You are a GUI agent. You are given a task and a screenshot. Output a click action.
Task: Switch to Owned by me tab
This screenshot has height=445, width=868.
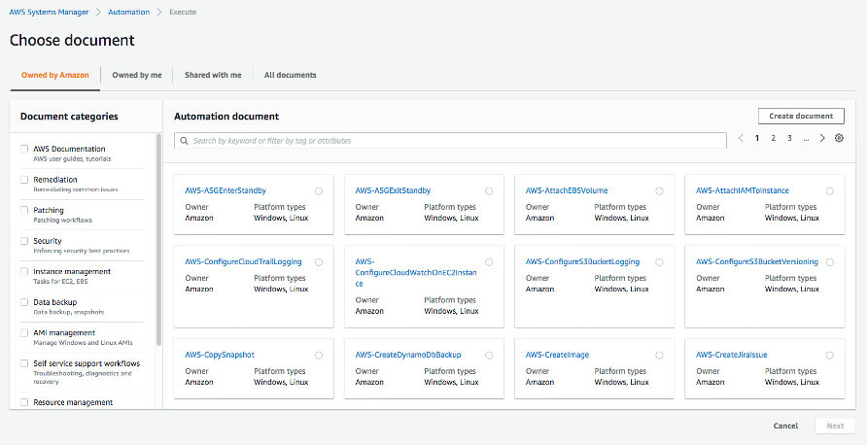[137, 75]
